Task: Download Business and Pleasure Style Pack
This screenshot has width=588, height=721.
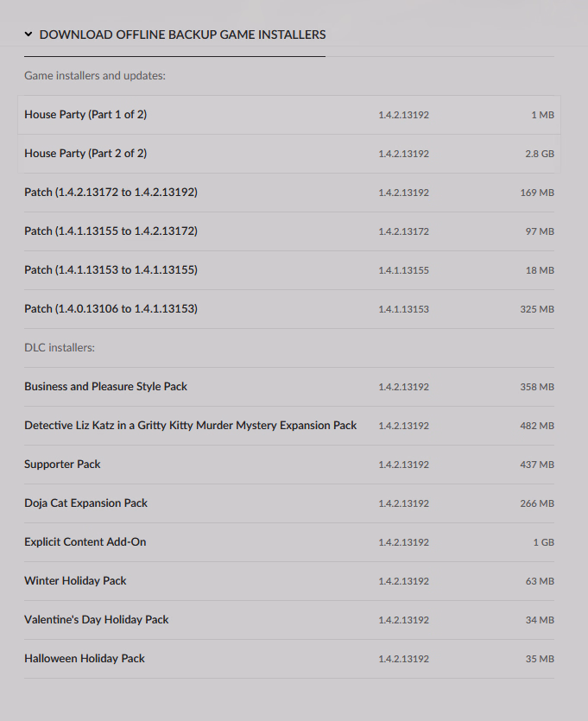Action: [x=105, y=387]
